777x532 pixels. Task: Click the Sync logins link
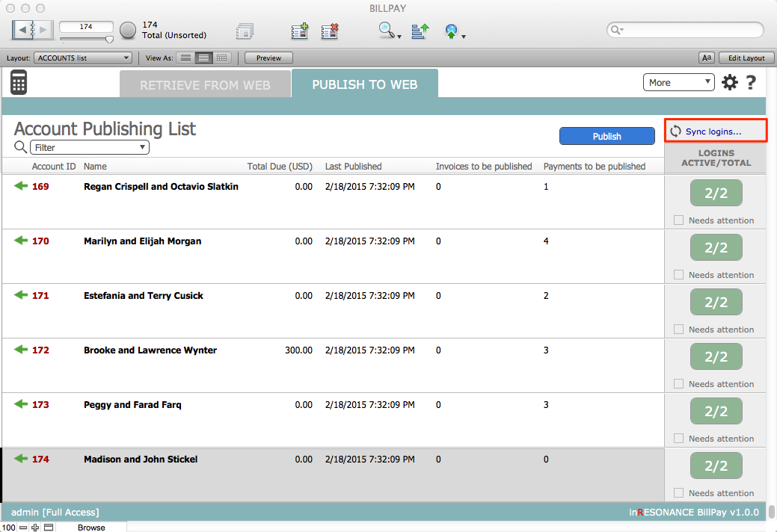click(x=713, y=132)
